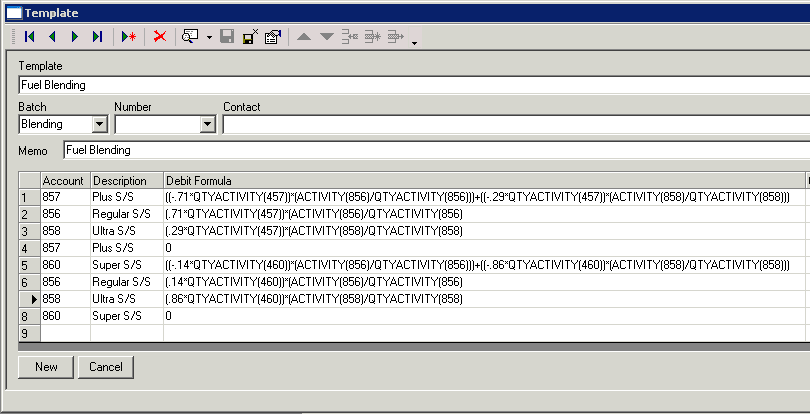Move row down with gray down triangle
This screenshot has width=810, height=414.
(326, 37)
